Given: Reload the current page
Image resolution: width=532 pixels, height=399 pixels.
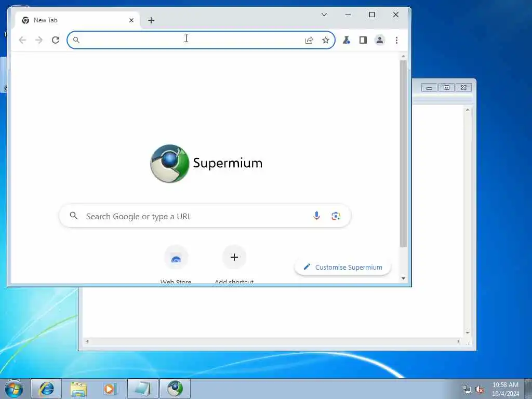Looking at the screenshot, I should 56,40.
